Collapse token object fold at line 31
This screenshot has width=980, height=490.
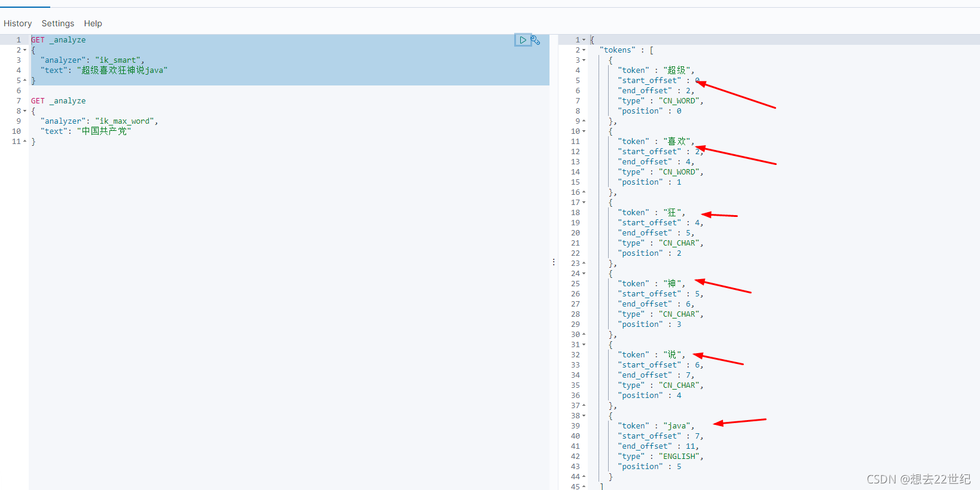(x=584, y=345)
